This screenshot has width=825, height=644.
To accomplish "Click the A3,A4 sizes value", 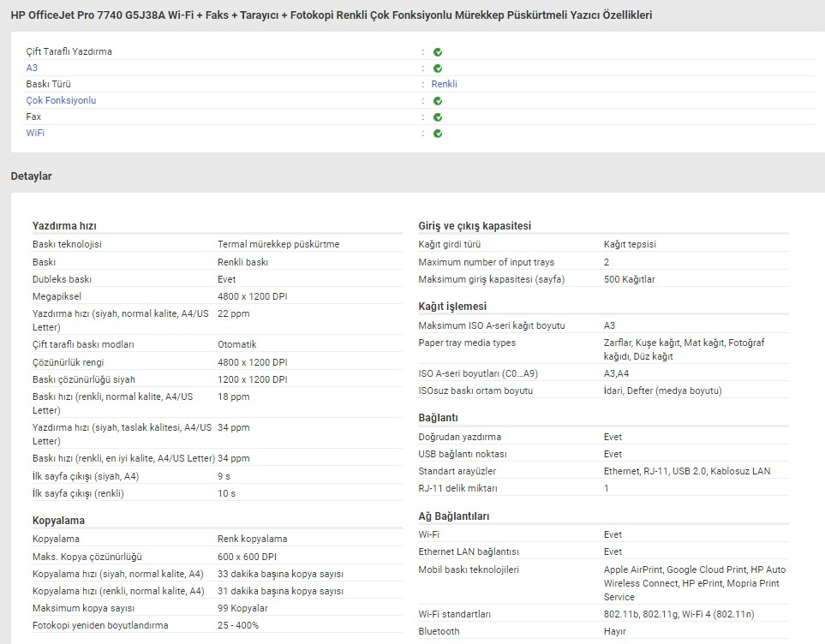I will pos(616,373).
